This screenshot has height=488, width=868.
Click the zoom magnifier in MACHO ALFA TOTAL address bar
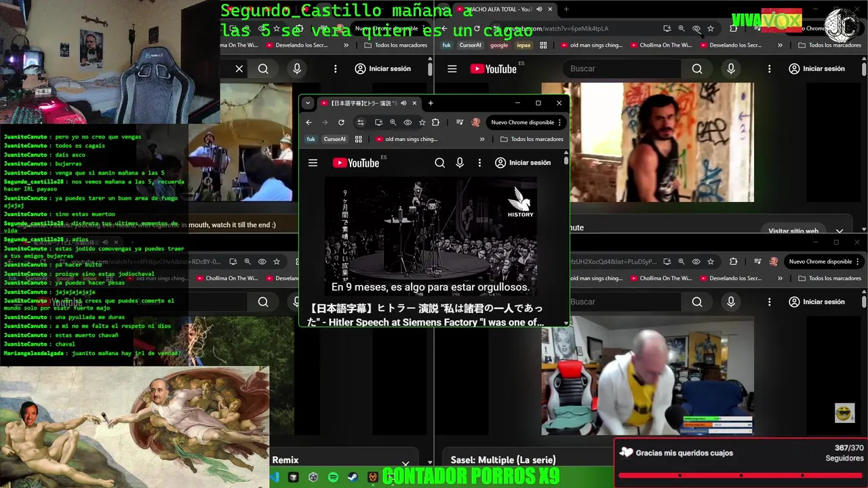[x=681, y=28]
